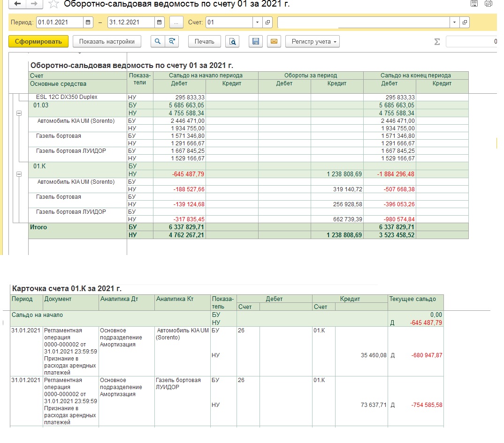Expand the organization field dropdown arrow
Viewport: 504px width, 443px height.
tap(454, 22)
